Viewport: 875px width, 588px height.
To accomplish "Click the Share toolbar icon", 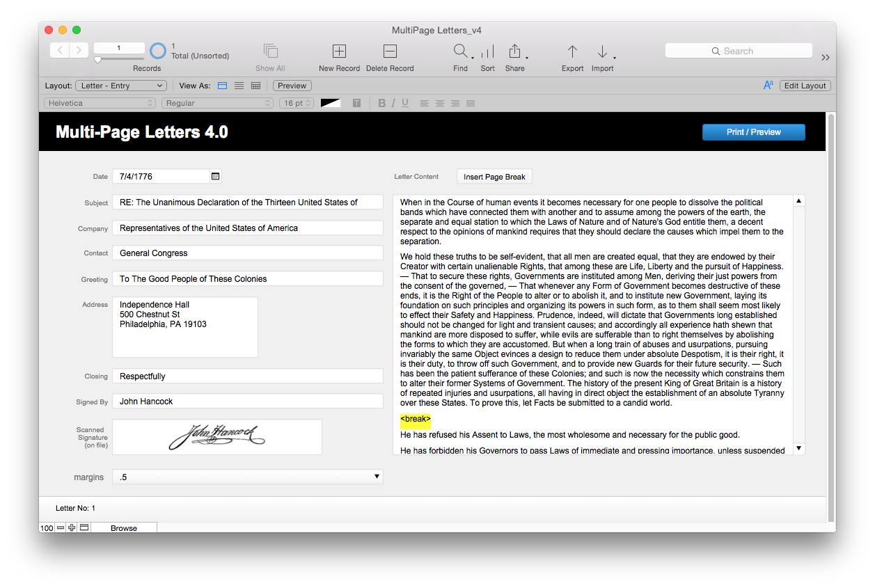I will tap(514, 51).
